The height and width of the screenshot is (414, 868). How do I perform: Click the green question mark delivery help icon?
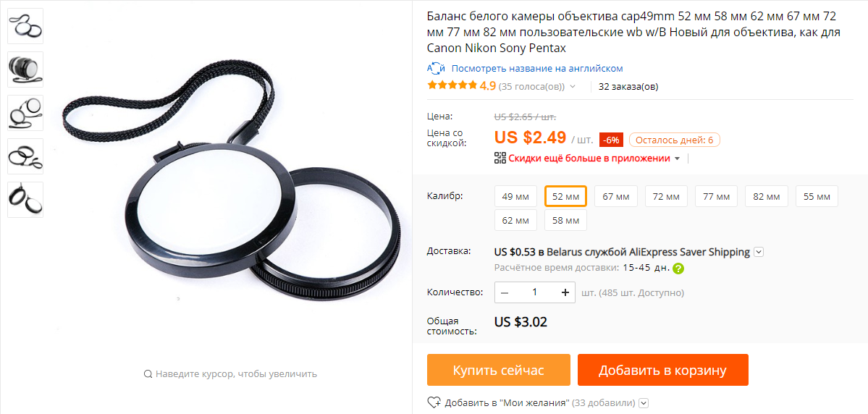pos(678,269)
